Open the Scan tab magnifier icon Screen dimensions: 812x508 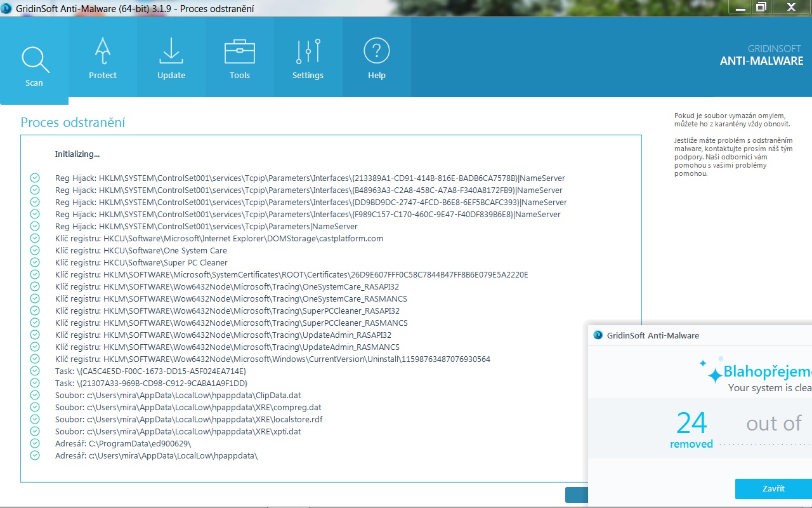[35, 60]
